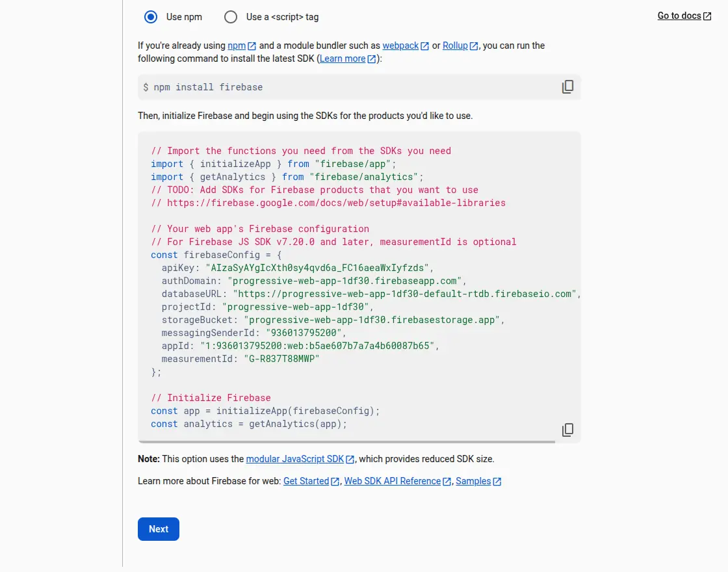
Task: Click the '$ npm install firebase' command text
Action: tap(203, 87)
